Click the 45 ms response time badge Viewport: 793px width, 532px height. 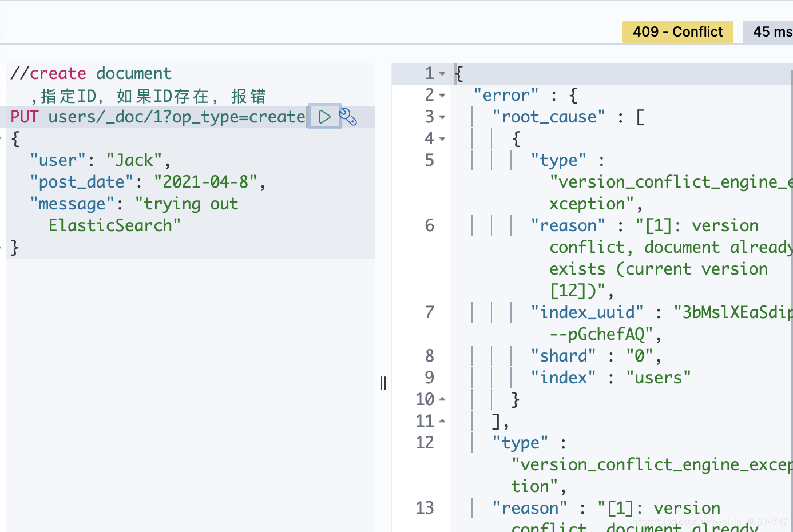coord(768,32)
